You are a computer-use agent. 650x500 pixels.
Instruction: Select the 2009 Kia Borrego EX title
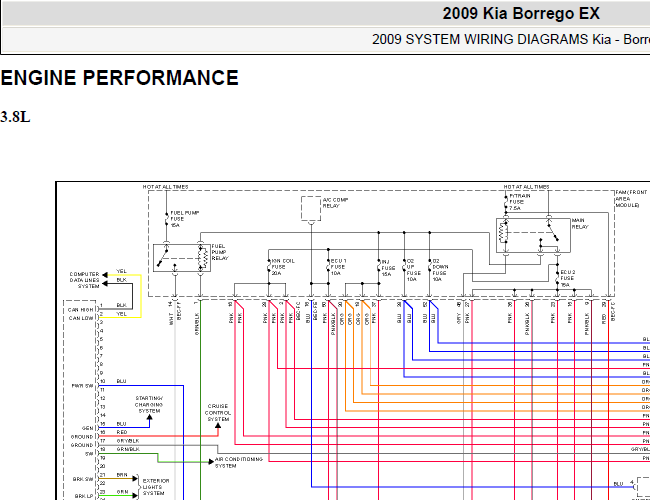coord(521,14)
